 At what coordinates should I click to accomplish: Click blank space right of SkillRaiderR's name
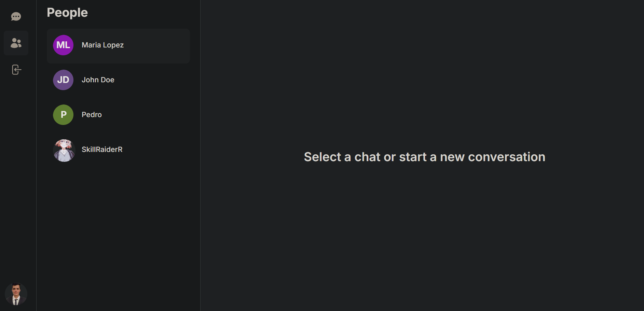[157, 150]
